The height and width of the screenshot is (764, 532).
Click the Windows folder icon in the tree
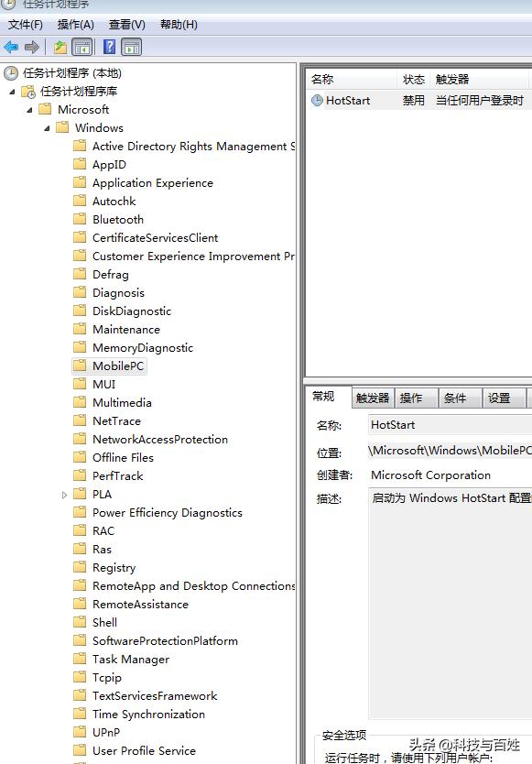62,127
